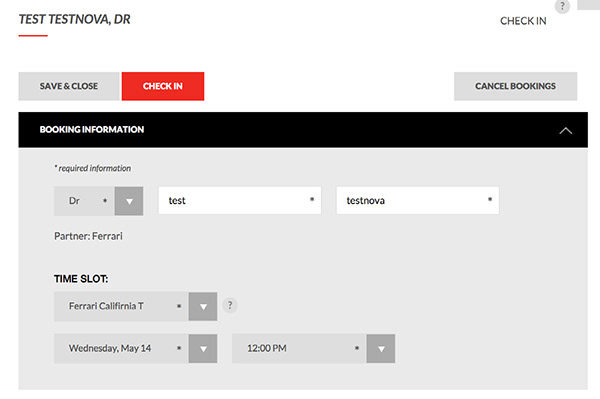Focus the first name field containing test
Screen dimensions: 600x399
[240, 200]
